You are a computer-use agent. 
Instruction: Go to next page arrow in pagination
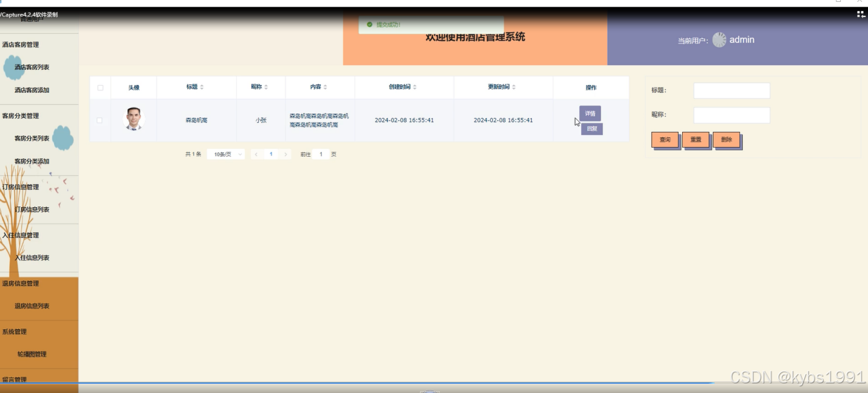pos(285,154)
